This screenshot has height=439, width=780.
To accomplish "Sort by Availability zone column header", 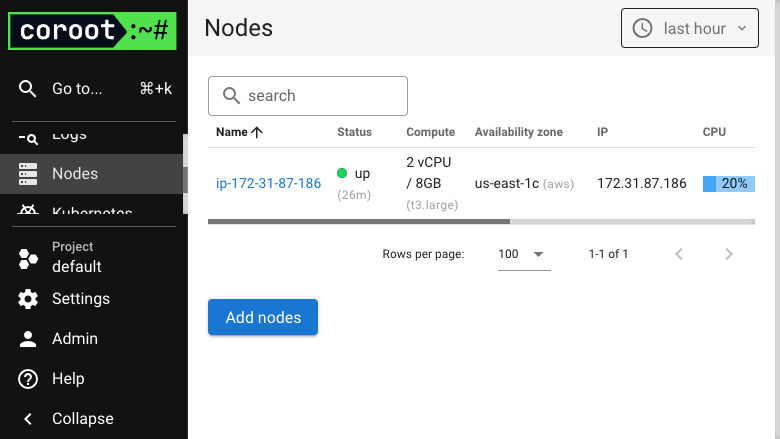I will coord(519,132).
